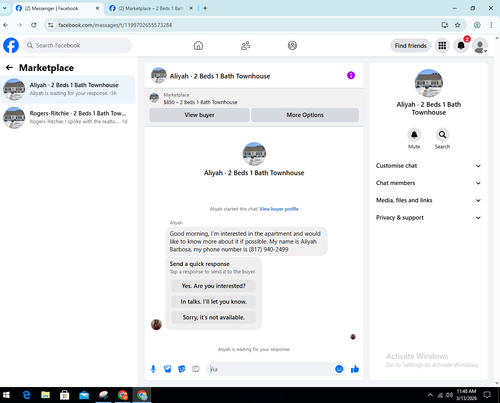The image size is (500, 403).
Task: Open the $850 townhouse listing banner
Action: [254, 99]
